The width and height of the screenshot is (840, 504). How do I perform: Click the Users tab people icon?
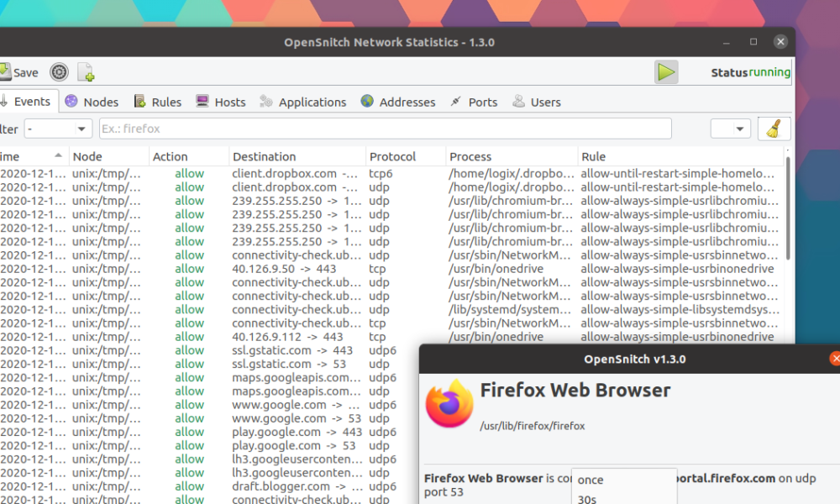click(x=518, y=101)
